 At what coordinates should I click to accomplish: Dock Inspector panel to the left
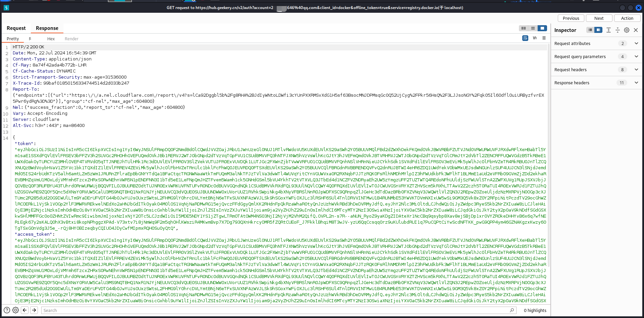590,30
